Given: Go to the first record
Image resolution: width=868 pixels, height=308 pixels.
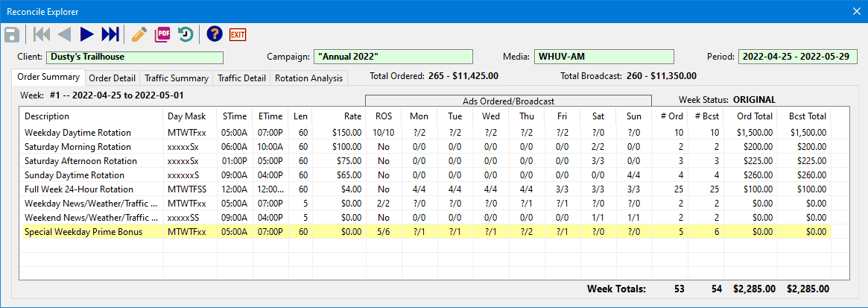Looking at the screenshot, I should coord(42,34).
